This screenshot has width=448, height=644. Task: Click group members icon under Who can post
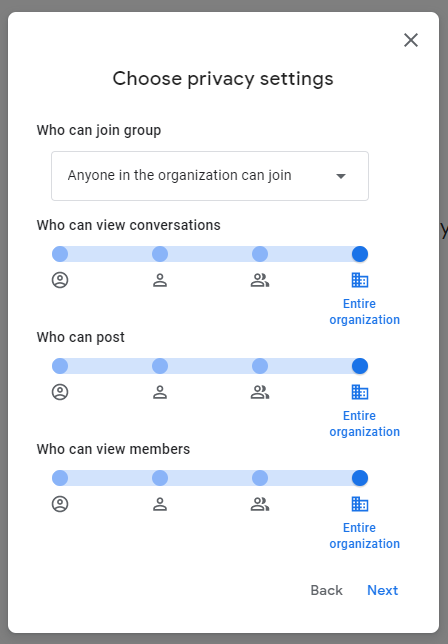260,392
